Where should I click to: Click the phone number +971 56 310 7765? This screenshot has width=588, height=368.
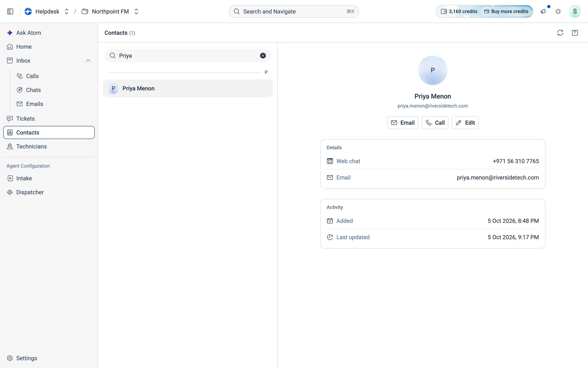[516, 161]
